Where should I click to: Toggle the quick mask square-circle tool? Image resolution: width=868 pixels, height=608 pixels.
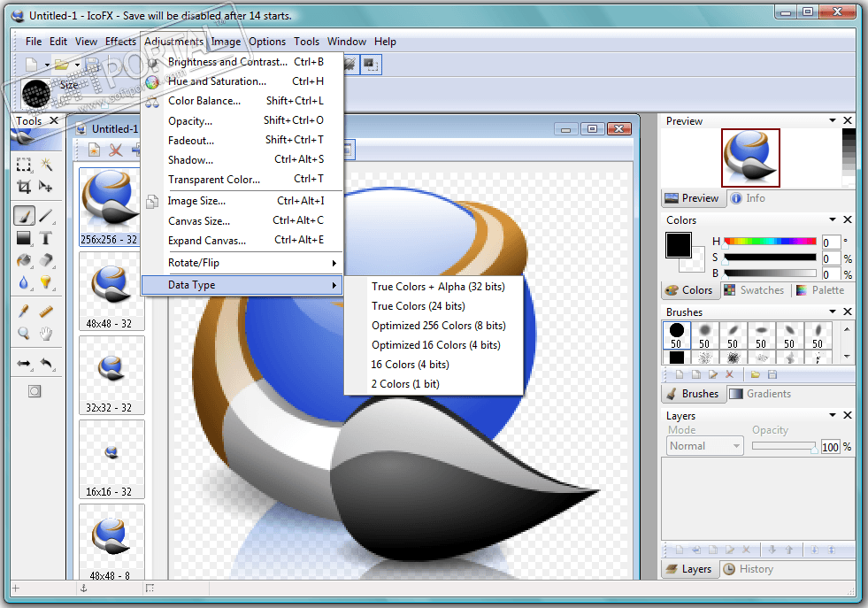pos(35,391)
